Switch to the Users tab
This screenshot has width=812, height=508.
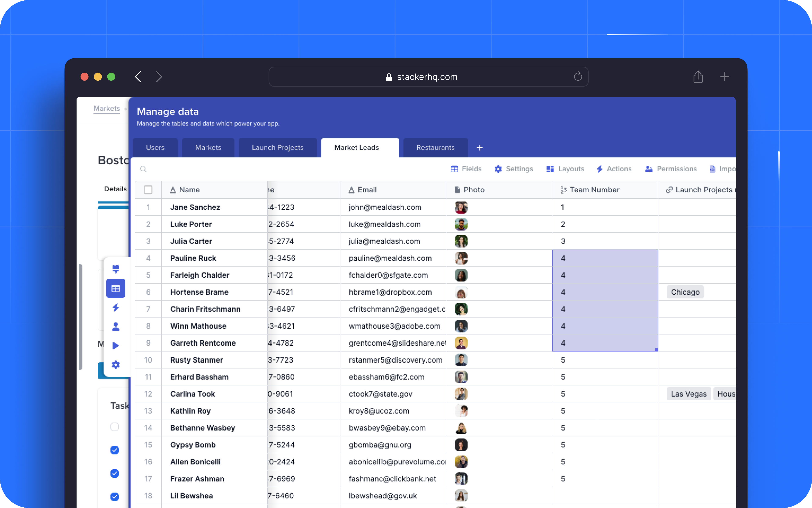155,148
